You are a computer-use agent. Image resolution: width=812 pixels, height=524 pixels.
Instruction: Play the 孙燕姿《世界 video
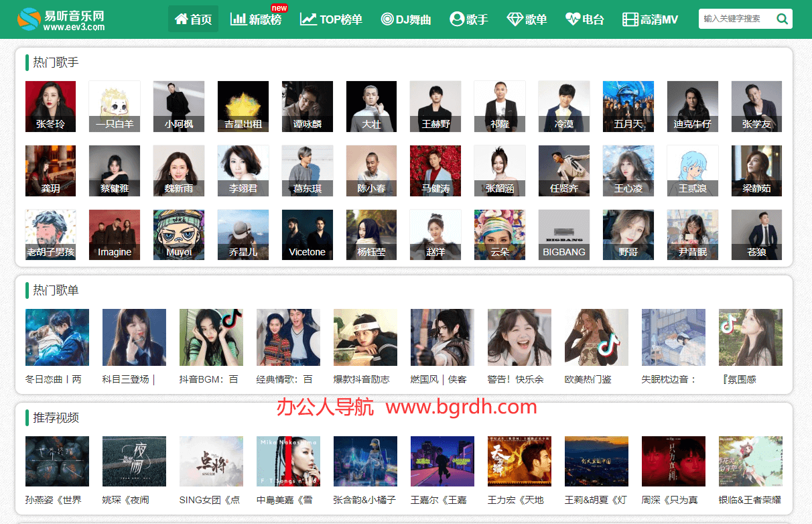pos(56,461)
